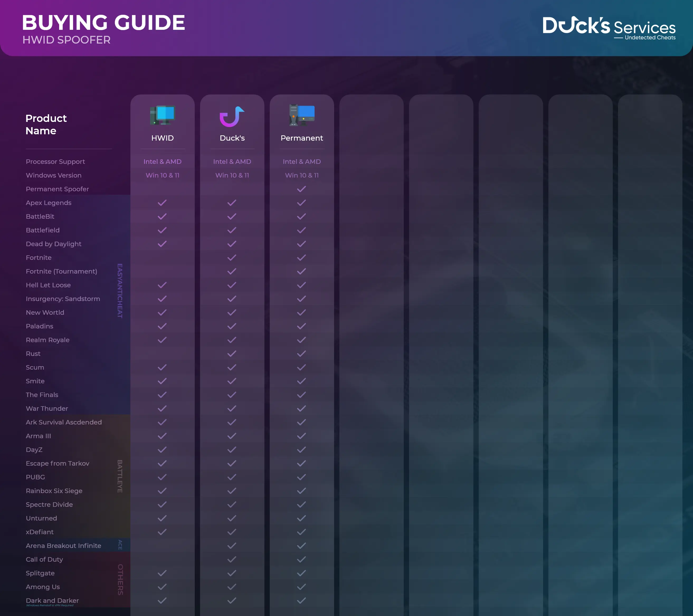Screen dimensions: 693x616
Task: Click the Windows Version row label
Action: coord(54,175)
